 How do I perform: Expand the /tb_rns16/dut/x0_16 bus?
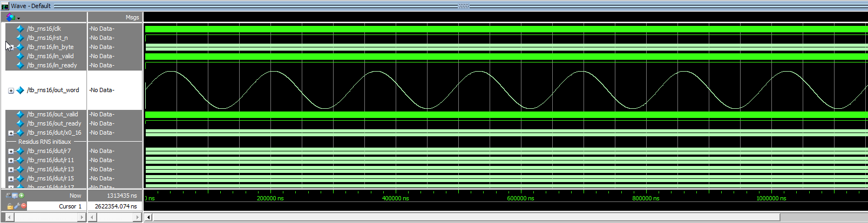click(x=11, y=133)
